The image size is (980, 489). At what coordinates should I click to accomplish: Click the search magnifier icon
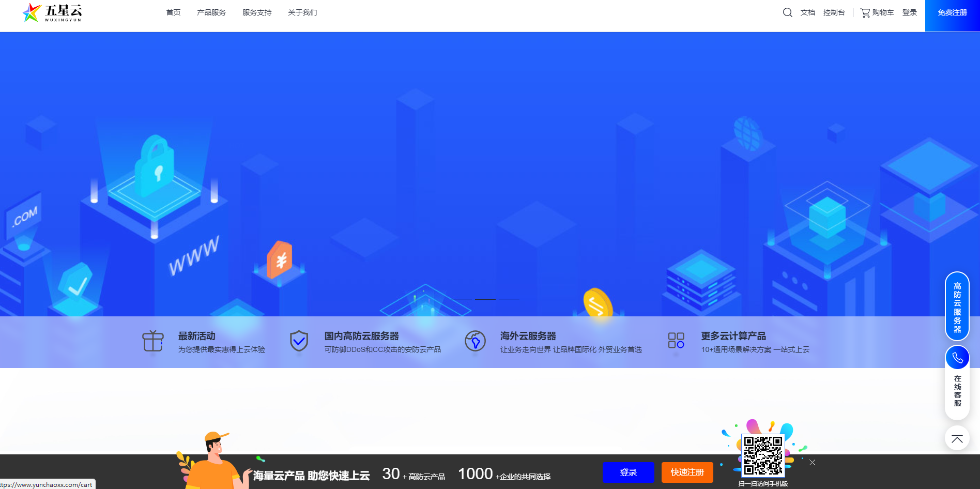point(787,12)
